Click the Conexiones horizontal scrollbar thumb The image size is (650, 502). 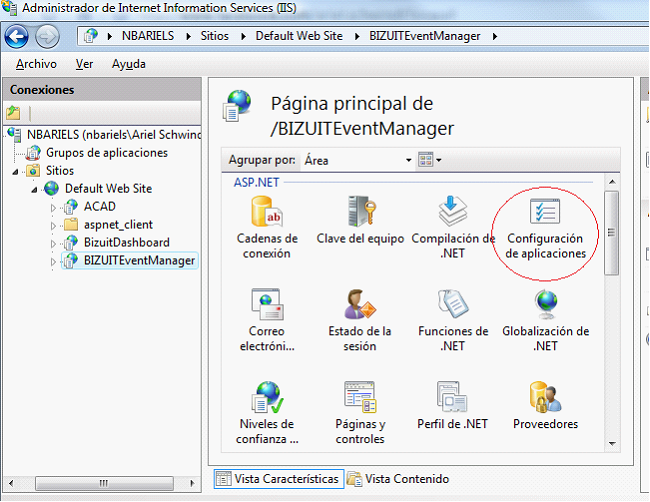[x=104, y=483]
